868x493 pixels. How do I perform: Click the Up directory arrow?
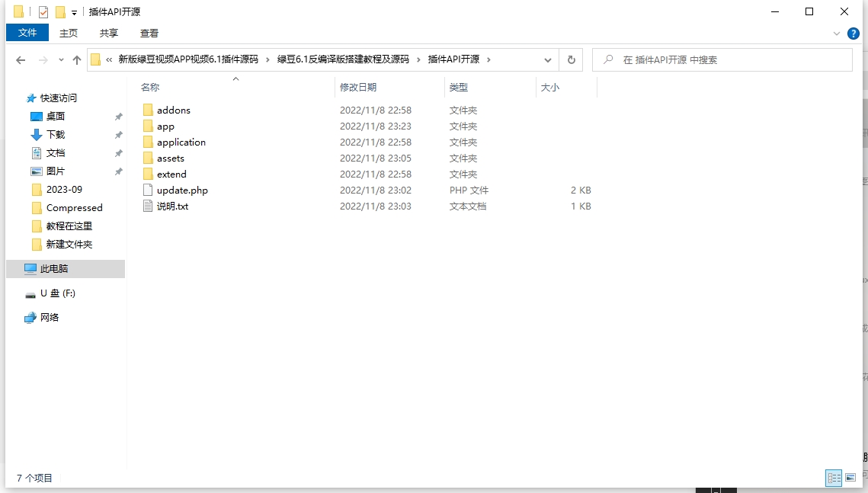[76, 60]
